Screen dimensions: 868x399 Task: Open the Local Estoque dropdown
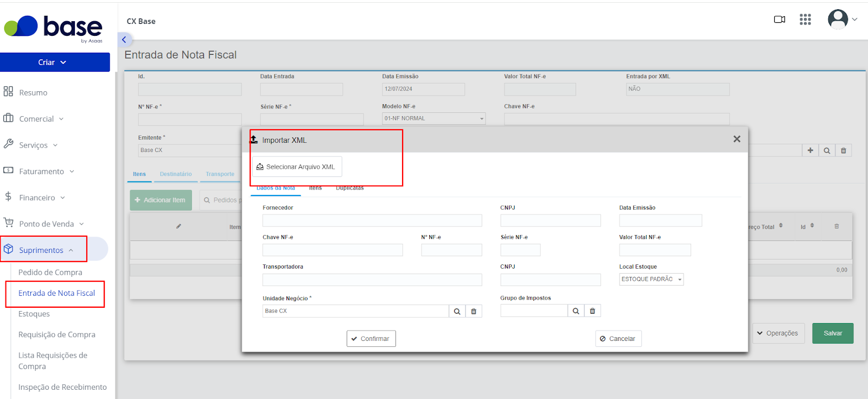(651, 279)
